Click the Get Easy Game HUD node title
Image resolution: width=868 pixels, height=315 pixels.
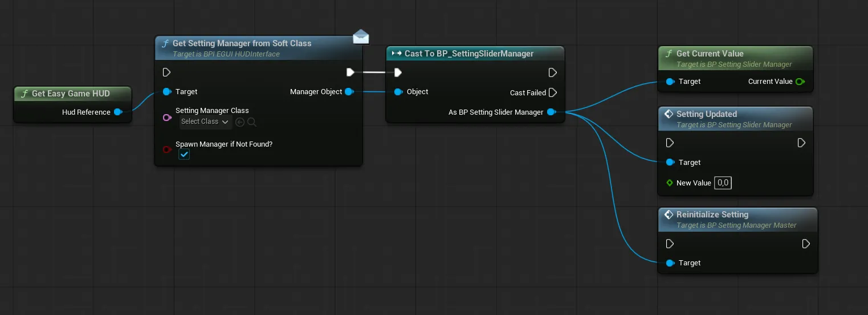click(71, 94)
